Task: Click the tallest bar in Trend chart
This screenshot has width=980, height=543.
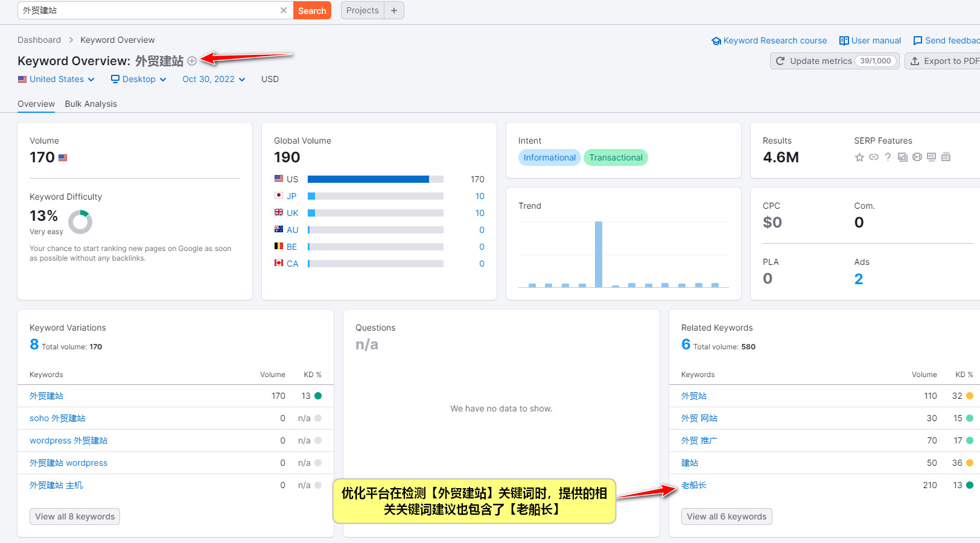Action: coord(599,254)
